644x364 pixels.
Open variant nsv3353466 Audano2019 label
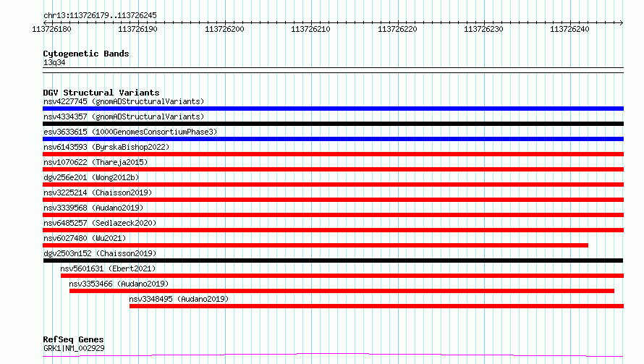pos(119,284)
